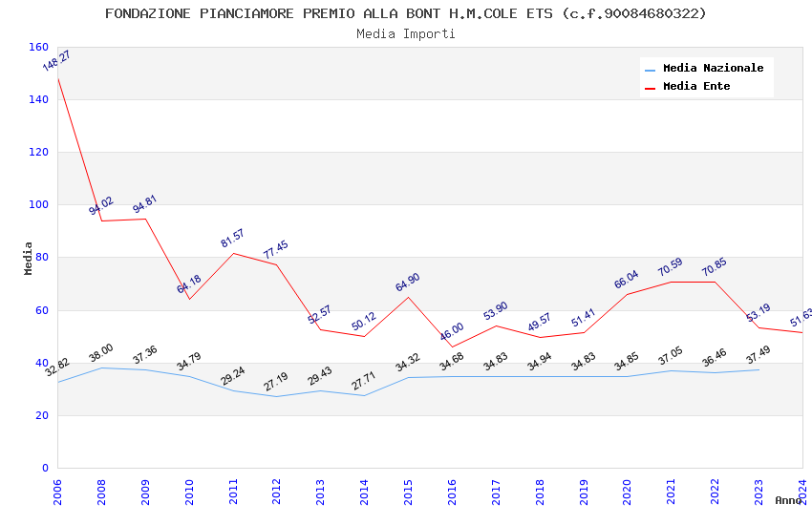Click the 34.94 national average label
The image size is (812, 525).
[540, 362]
